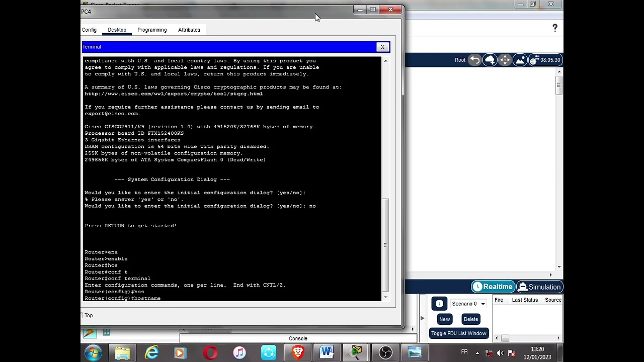Open Microsoft Word from the taskbar
This screenshot has height=362, width=644.
click(x=327, y=353)
